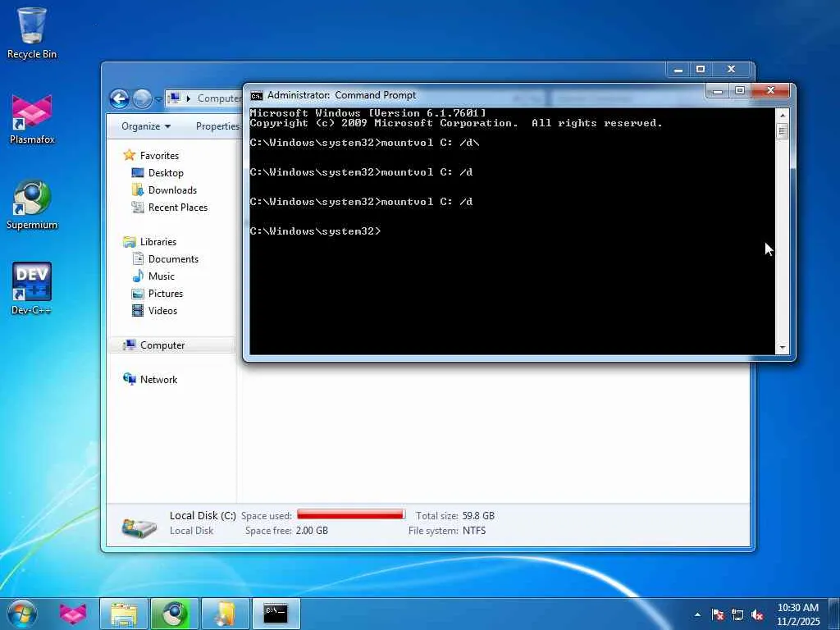Open the Action Center flag icon
This screenshot has height=630, width=840.
(x=718, y=614)
